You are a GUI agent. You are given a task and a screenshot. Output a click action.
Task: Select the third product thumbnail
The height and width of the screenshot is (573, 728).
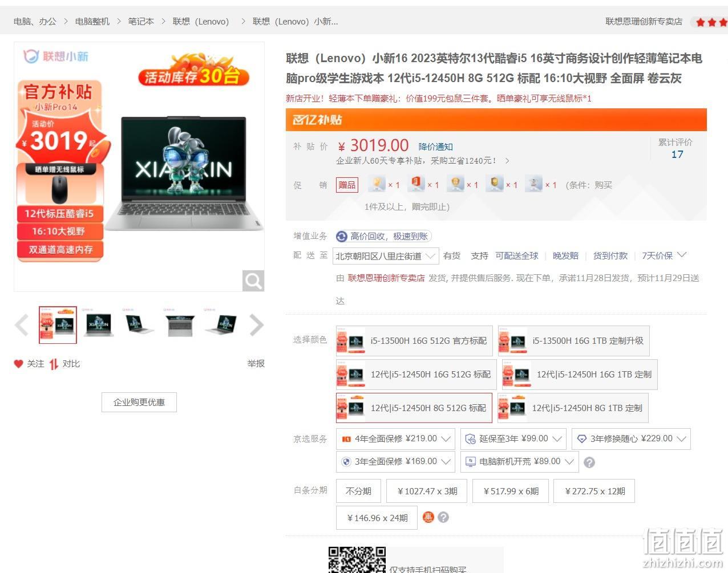[x=139, y=325]
